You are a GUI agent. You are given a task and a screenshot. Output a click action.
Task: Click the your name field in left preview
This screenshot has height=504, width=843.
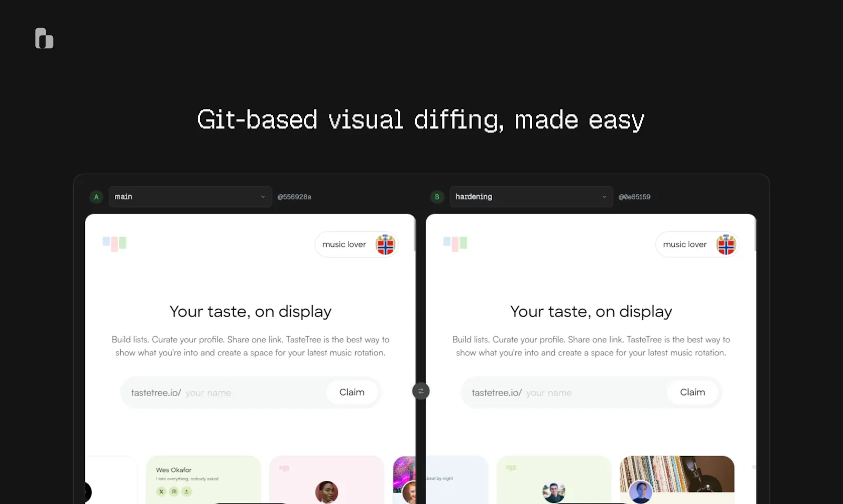[253, 393]
